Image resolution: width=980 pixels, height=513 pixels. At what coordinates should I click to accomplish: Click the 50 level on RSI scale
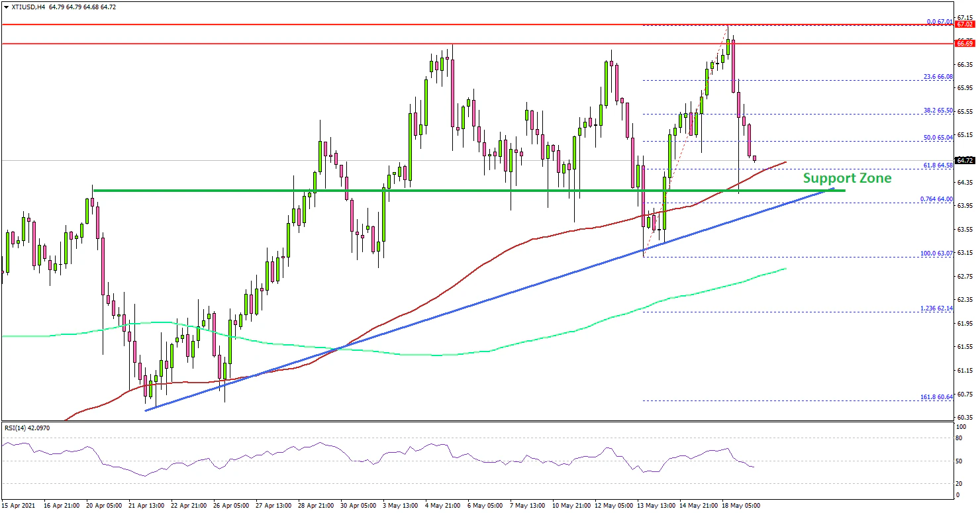[x=959, y=461]
